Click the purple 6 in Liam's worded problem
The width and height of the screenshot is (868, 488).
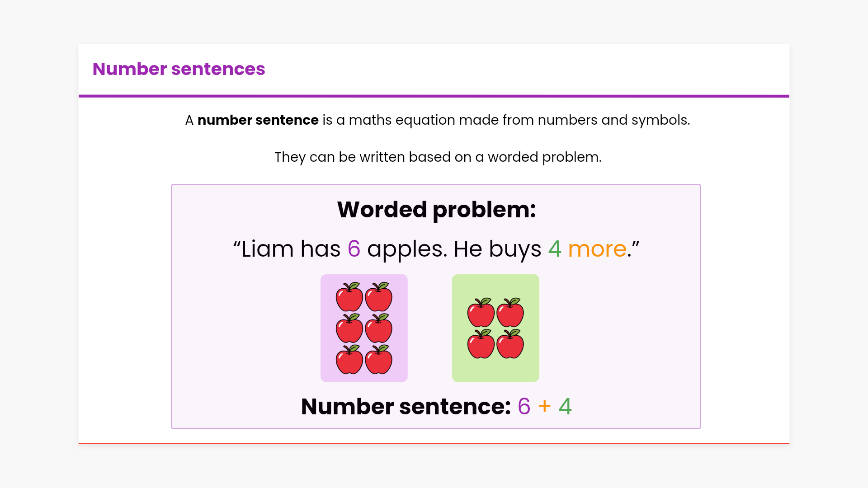[354, 249]
